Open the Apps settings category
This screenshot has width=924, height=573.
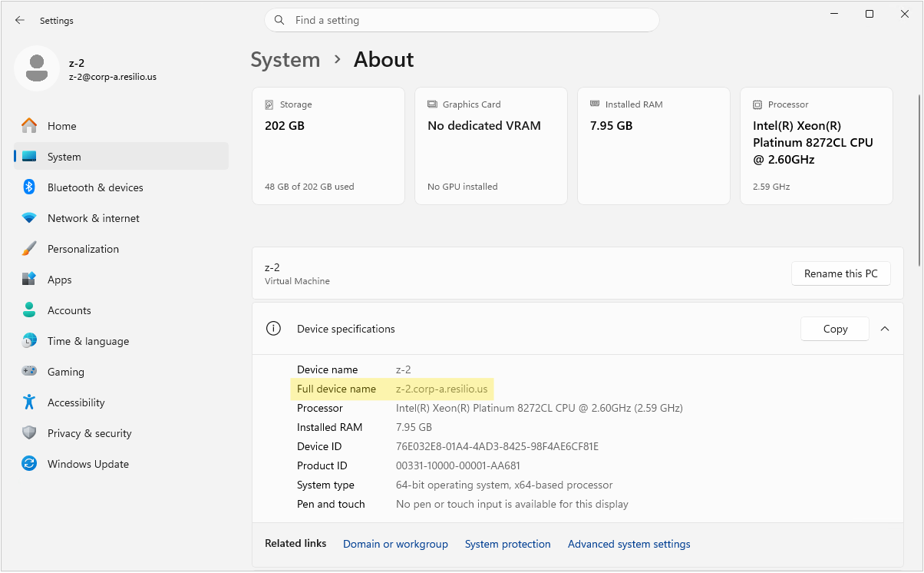pos(122,280)
